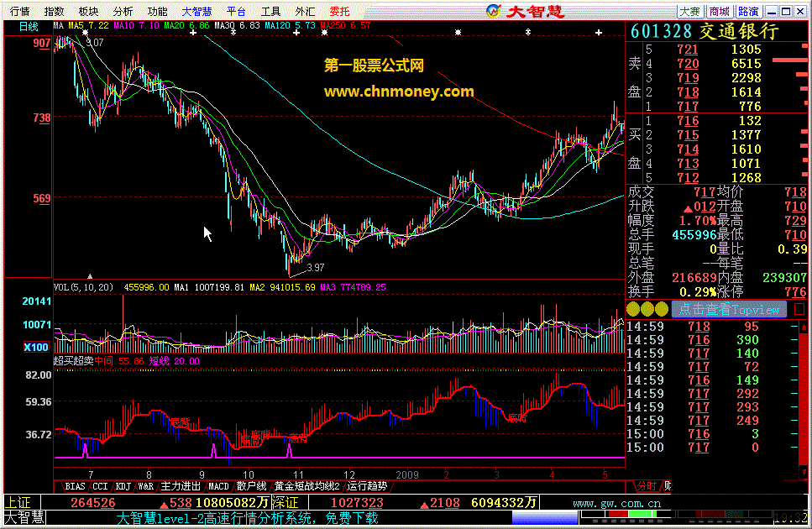
Task: Open the 板块 menu
Action: coord(88,11)
